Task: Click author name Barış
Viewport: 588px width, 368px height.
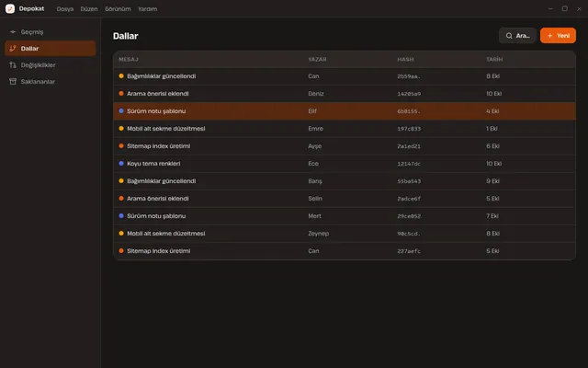Action: [315, 181]
